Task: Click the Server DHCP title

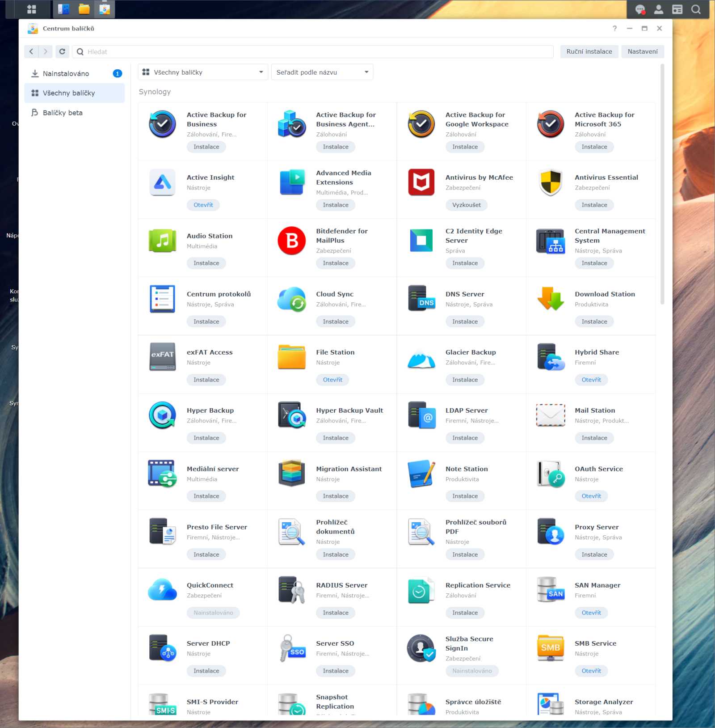Action: tap(208, 643)
